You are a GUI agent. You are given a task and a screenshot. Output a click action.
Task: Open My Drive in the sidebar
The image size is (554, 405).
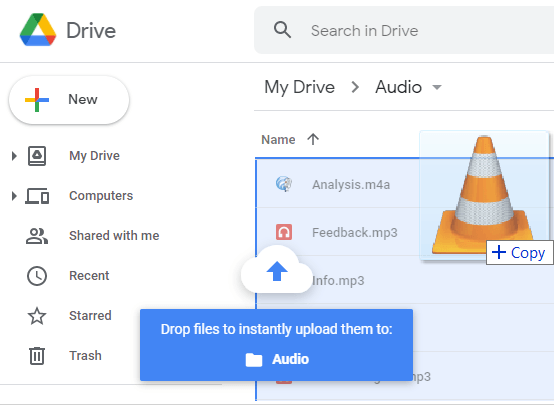pos(94,156)
